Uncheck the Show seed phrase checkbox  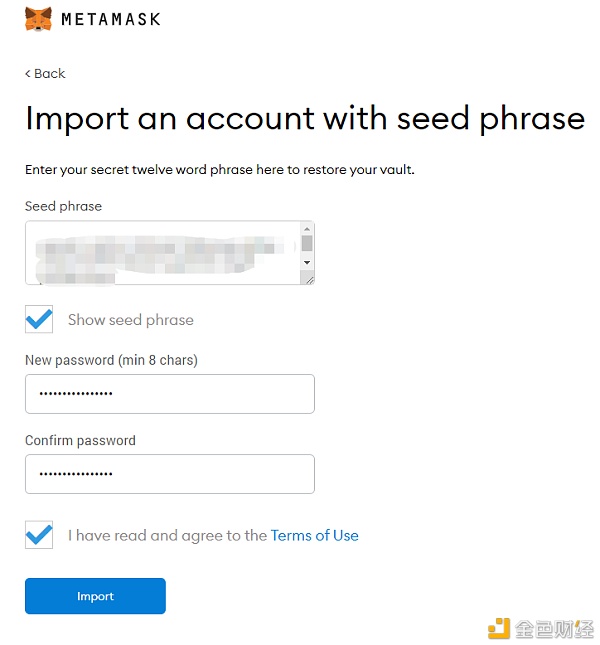(39, 319)
